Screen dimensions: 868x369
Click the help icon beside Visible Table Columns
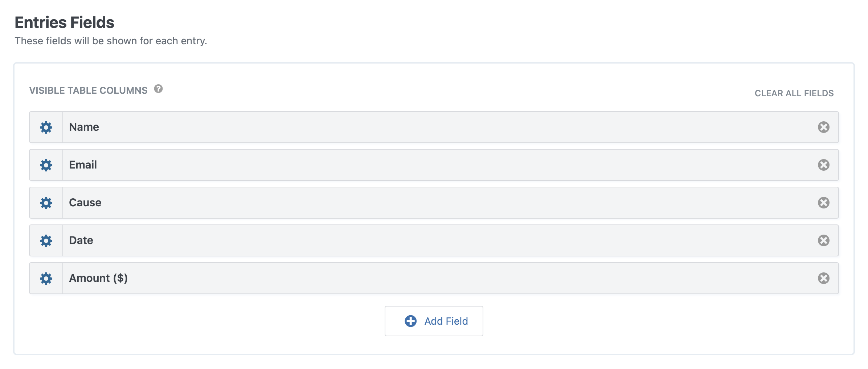[158, 89]
